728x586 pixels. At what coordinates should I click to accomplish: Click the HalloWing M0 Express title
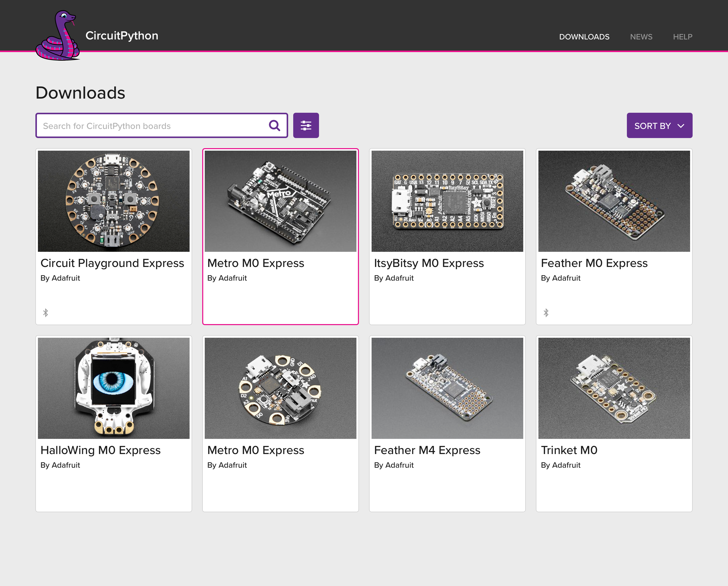click(x=101, y=450)
